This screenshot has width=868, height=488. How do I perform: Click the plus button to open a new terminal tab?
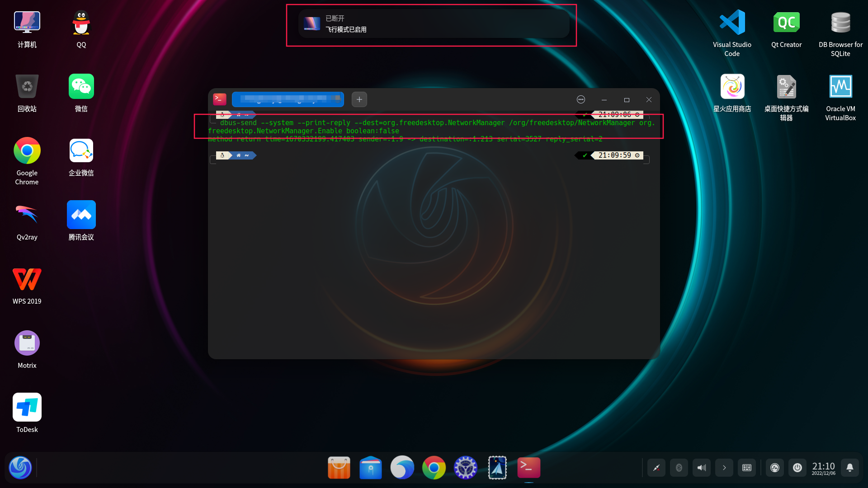point(359,99)
